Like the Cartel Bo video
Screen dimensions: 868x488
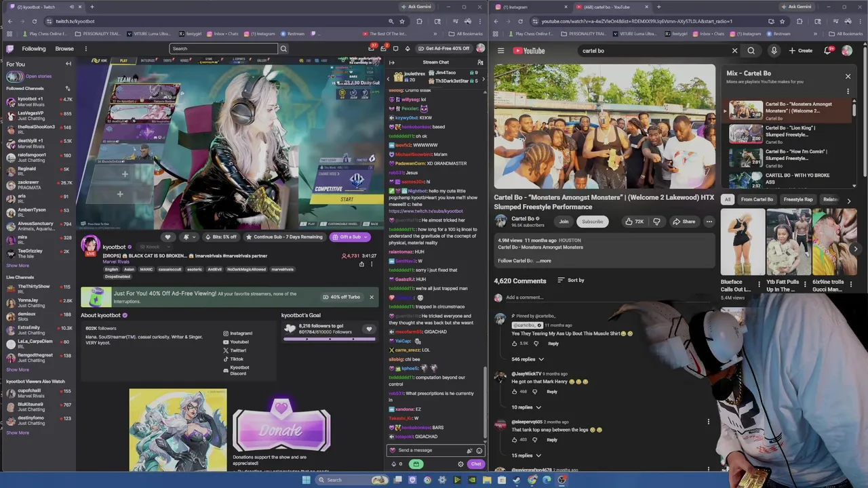coord(634,222)
